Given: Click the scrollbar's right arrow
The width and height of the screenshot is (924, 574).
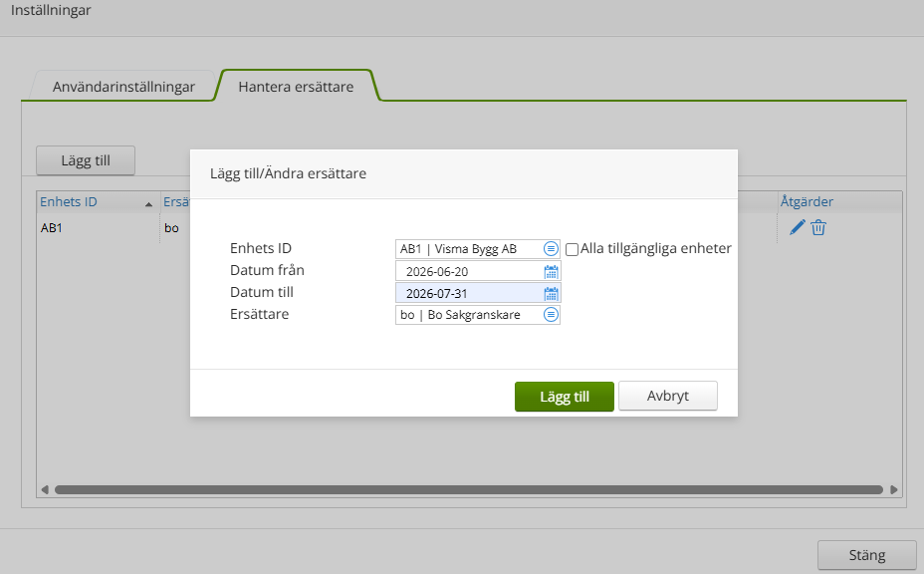Looking at the screenshot, I should coord(894,489).
